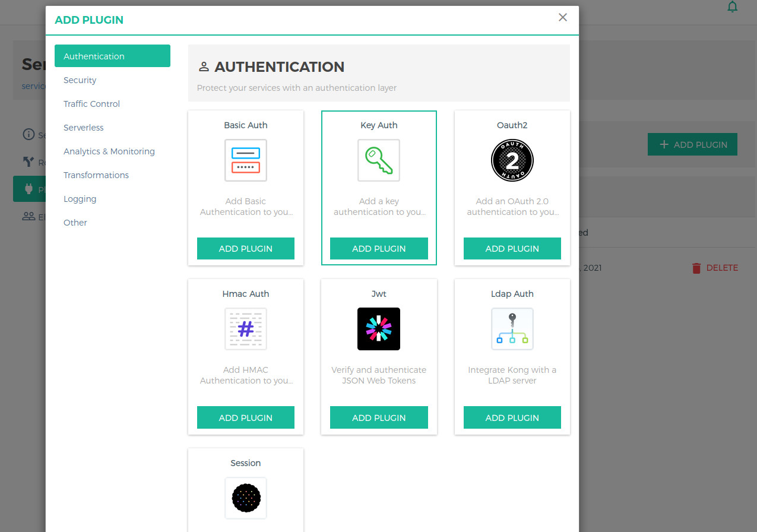The image size is (757, 532).
Task: Add the Hmac Auth plugin
Action: click(246, 417)
